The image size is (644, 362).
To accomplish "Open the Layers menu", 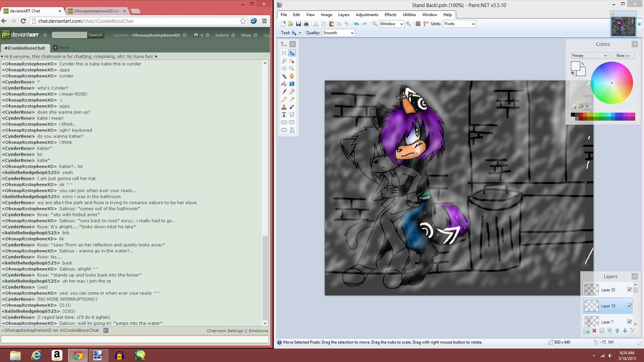I will coord(344,15).
